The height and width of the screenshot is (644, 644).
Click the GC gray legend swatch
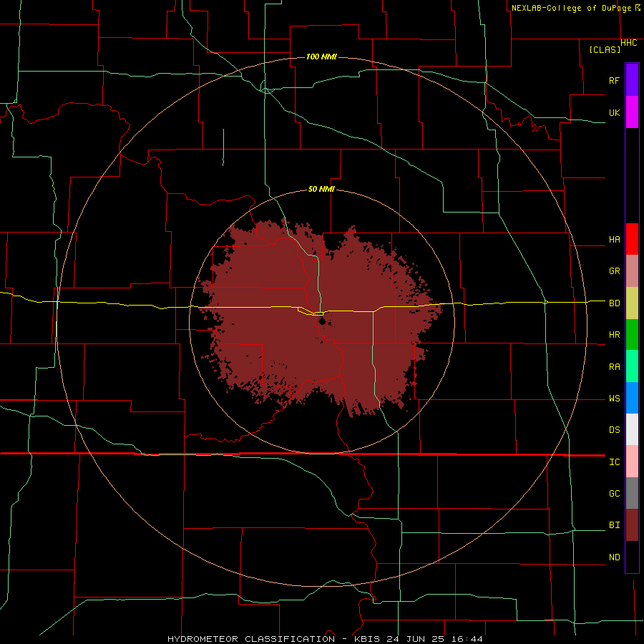point(632,493)
